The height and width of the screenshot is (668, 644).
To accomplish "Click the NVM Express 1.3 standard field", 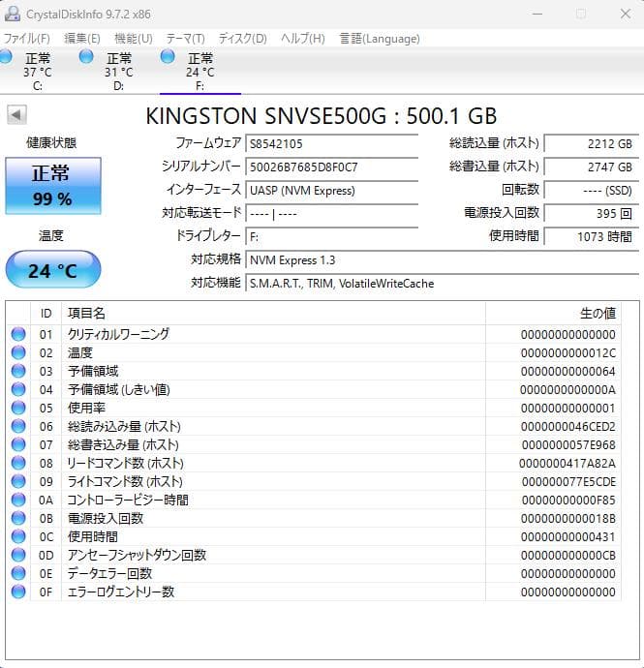I will 442,259.
